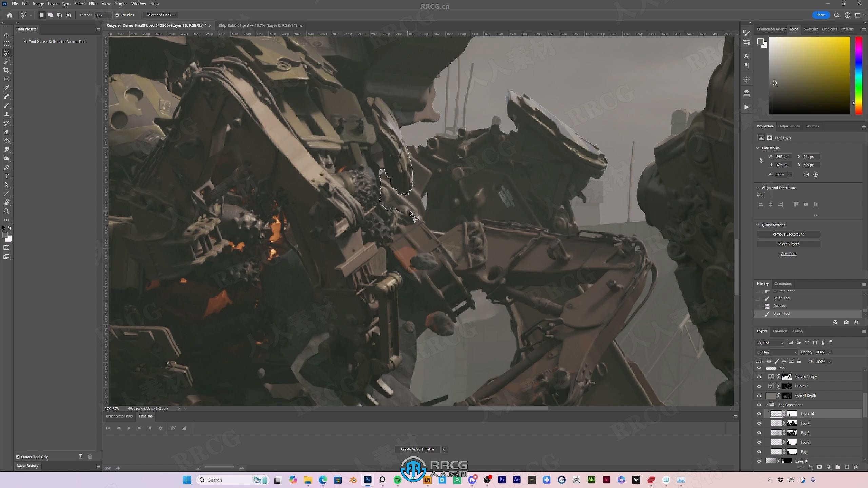The width and height of the screenshot is (868, 488).
Task: Click Create Video Timeline button
Action: pos(417,449)
